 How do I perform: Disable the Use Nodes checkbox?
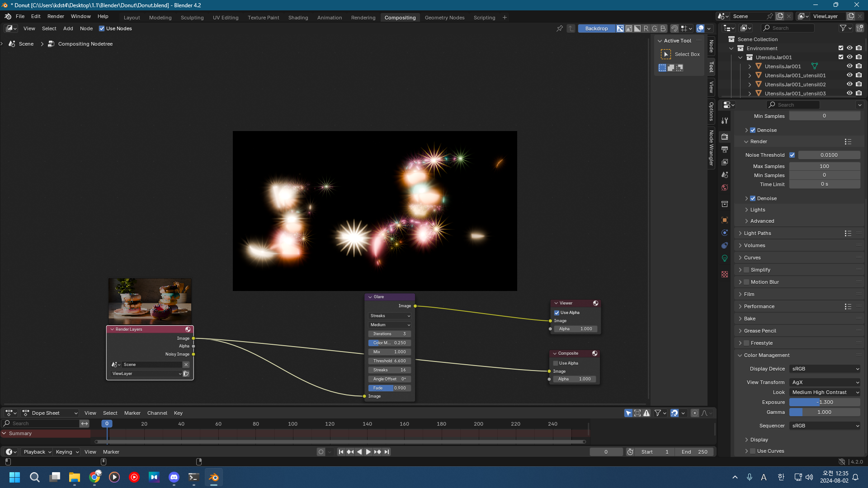point(102,28)
